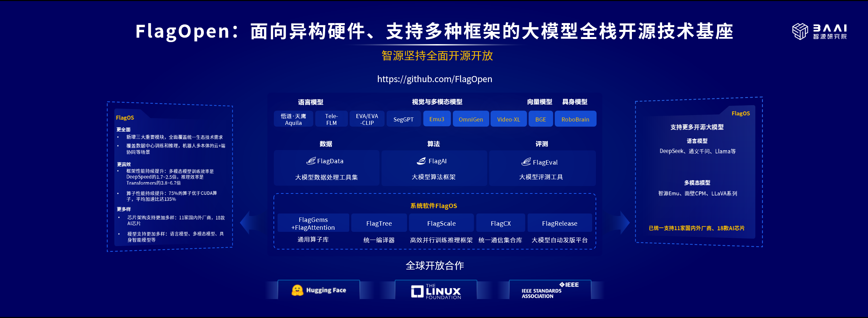The height and width of the screenshot is (318, 868).
Task: Select the Emu3 model
Action: pyautogui.click(x=437, y=119)
